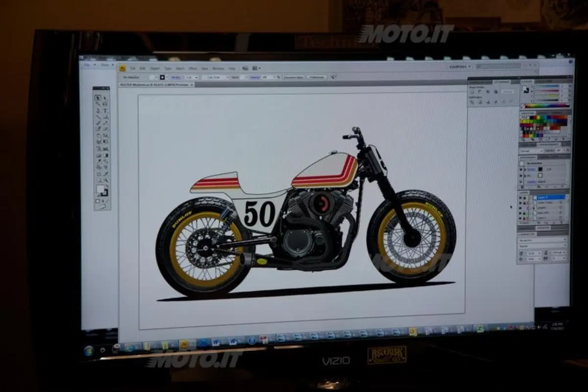Select the Rotate tool
The image size is (588, 392).
[x=98, y=135]
